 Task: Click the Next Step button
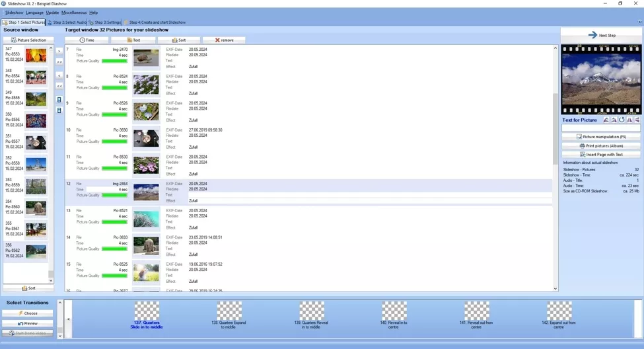click(x=601, y=35)
